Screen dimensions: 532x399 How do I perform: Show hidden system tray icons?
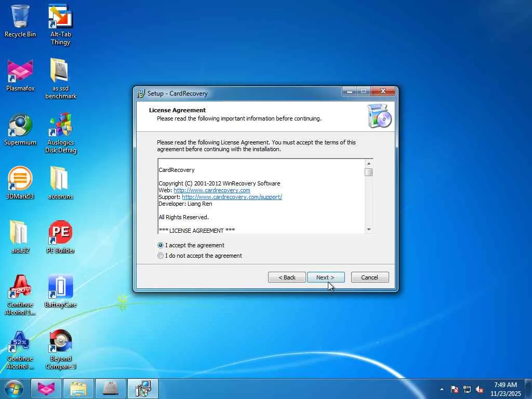tap(442, 389)
